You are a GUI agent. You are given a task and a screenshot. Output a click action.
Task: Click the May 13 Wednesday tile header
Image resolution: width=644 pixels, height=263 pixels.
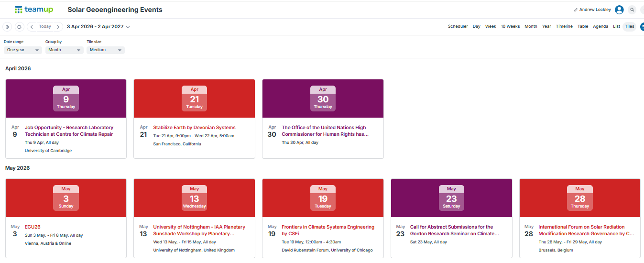(194, 198)
